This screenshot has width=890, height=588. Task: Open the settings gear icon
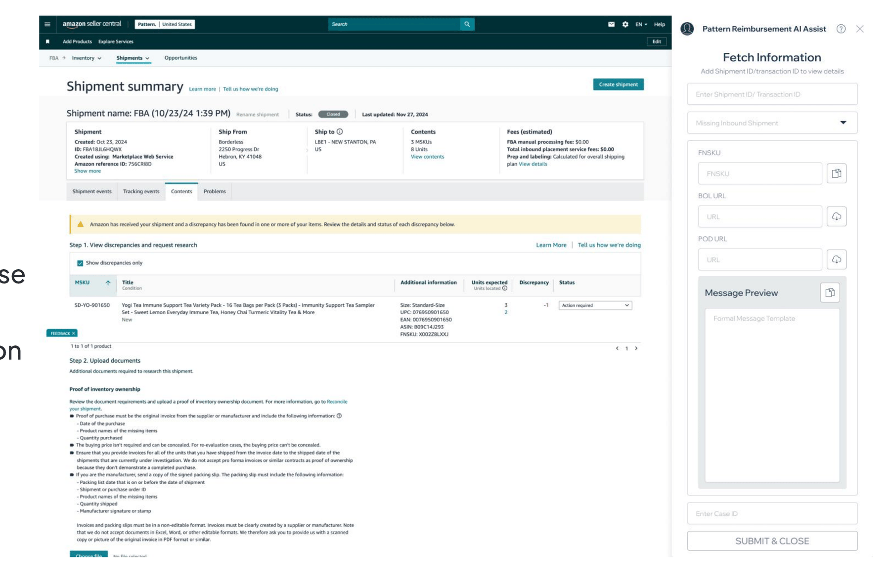coord(625,24)
